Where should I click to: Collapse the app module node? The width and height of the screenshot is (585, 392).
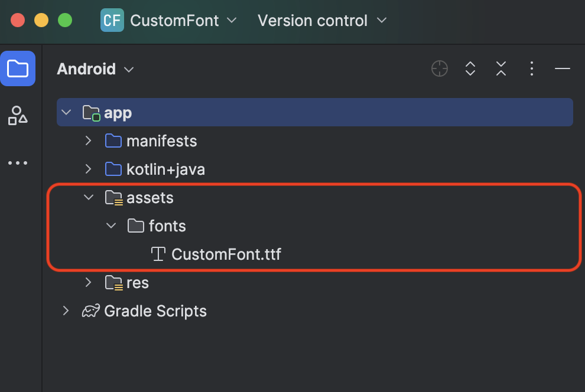tap(66, 112)
